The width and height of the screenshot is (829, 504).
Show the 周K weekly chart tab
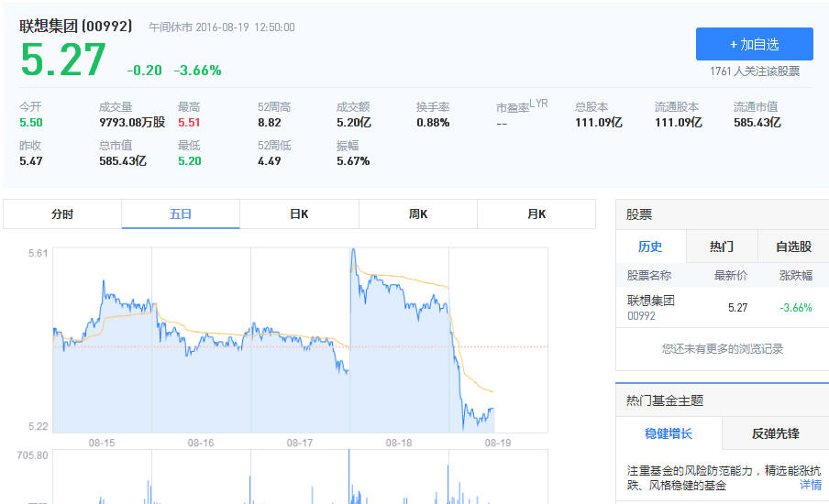[x=417, y=214]
